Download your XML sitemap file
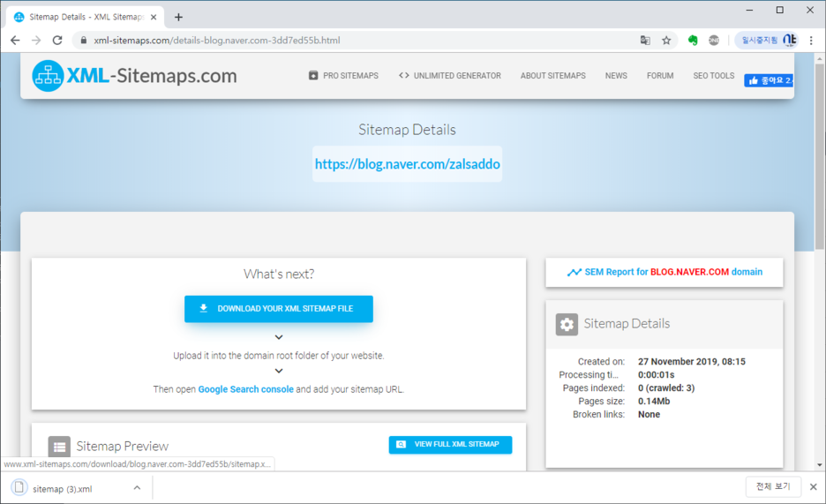Image resolution: width=826 pixels, height=504 pixels. (x=279, y=309)
